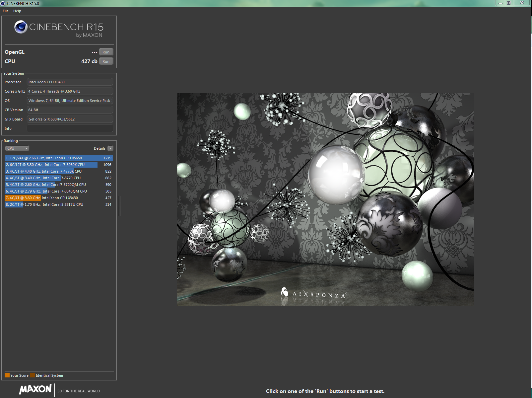Image resolution: width=532 pixels, height=398 pixels.
Task: Open the Help menu
Action: pos(17,11)
